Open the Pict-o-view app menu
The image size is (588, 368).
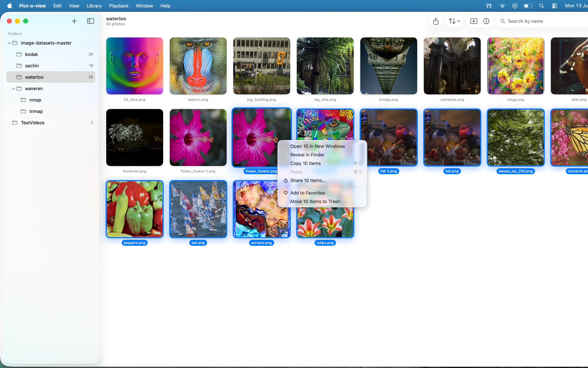[32, 6]
